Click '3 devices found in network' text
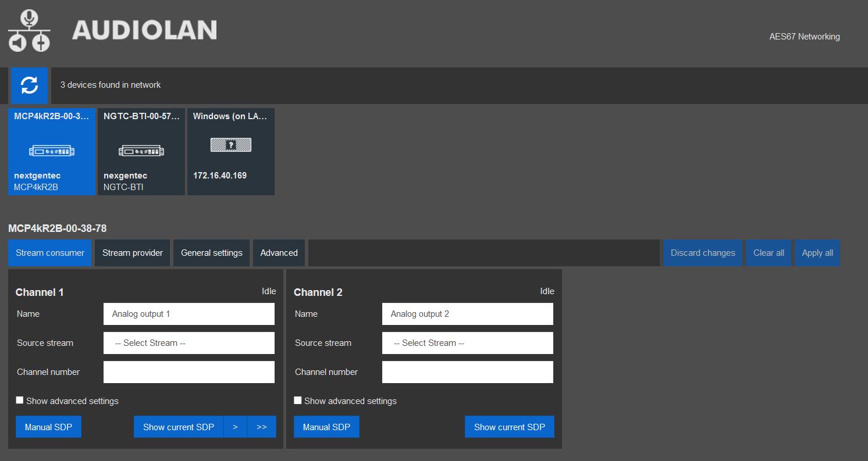The height and width of the screenshot is (461, 868). (111, 85)
